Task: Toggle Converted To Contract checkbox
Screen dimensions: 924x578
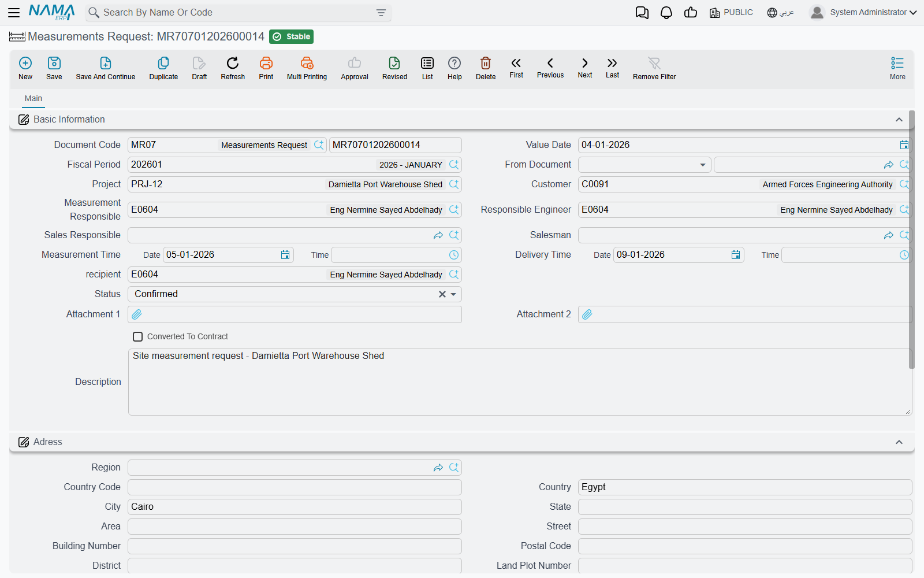Action: click(x=138, y=336)
